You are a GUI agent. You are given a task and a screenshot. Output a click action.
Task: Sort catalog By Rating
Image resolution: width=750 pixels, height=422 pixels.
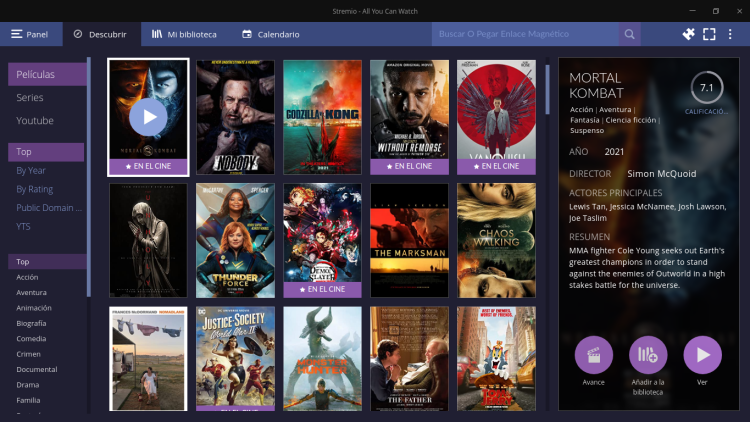[x=34, y=189]
